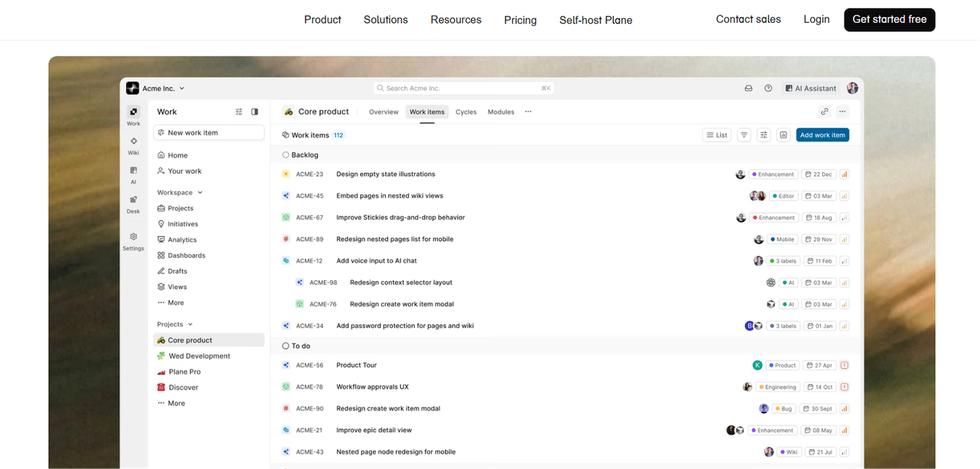Click the Login link
Screen dimensions: 980x469
[x=817, y=19]
